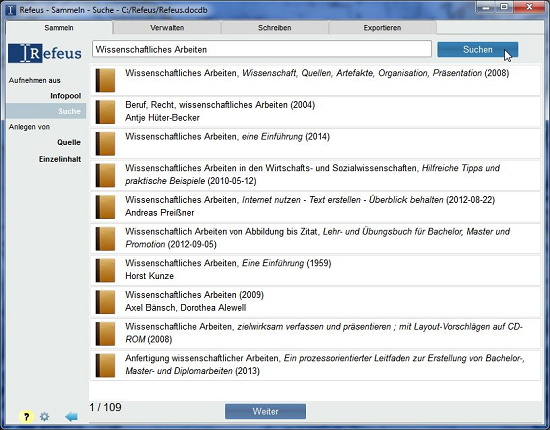Click author name 'Antje Hüter-Becker'
The height and width of the screenshot is (430, 550).
tap(162, 118)
